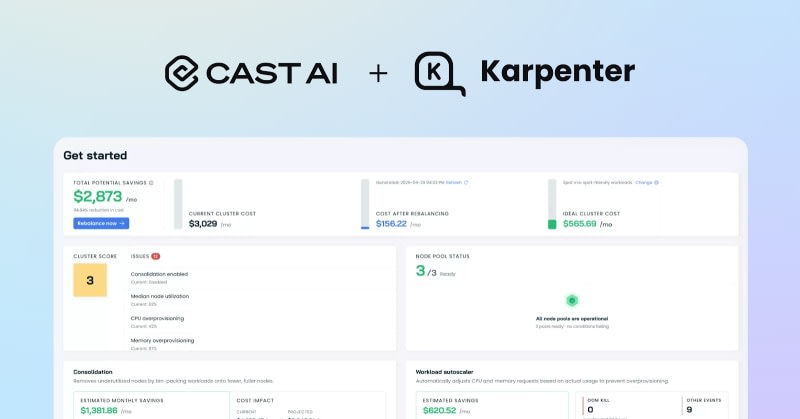This screenshot has width=800, height=419.
Task: Click the $1,381.86 estimated monthly savings value
Action: click(99, 410)
